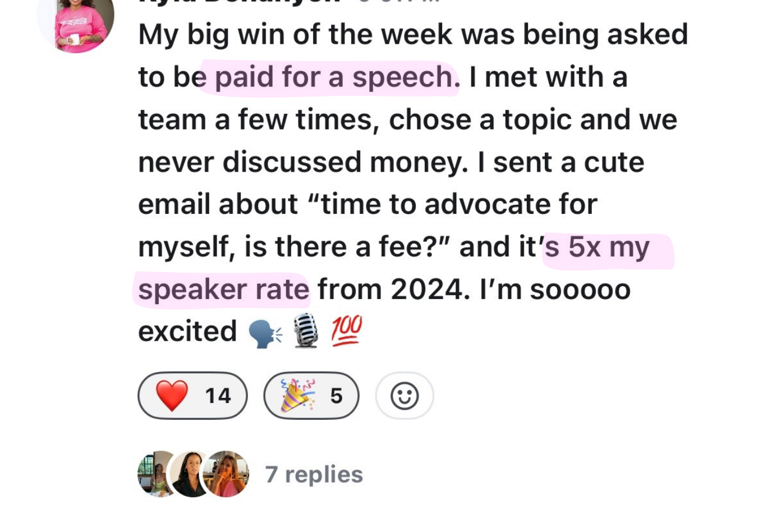Click the third replier avatar in pink
The height and width of the screenshot is (532, 758).
[226, 474]
